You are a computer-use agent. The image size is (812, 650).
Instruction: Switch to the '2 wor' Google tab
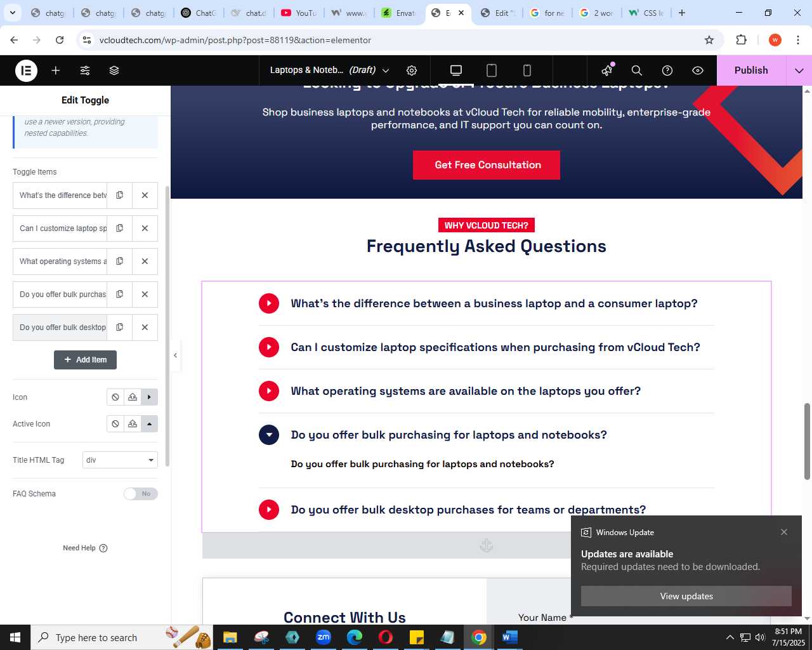(596, 13)
